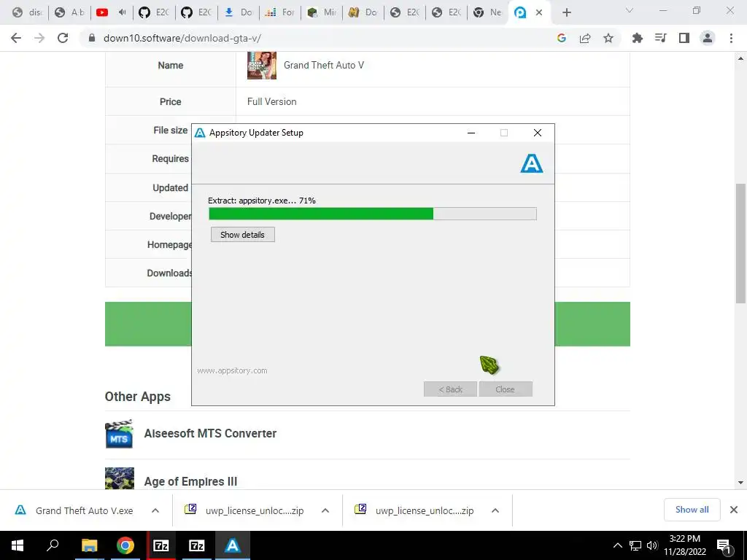Click the Chrome taskbar icon

(x=125, y=545)
